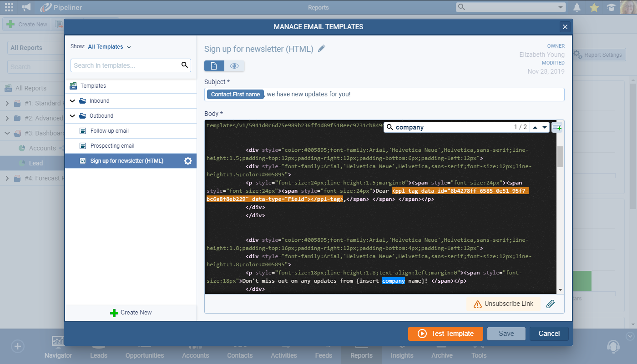
Task: Open gear settings for newsletter template
Action: pos(187,161)
